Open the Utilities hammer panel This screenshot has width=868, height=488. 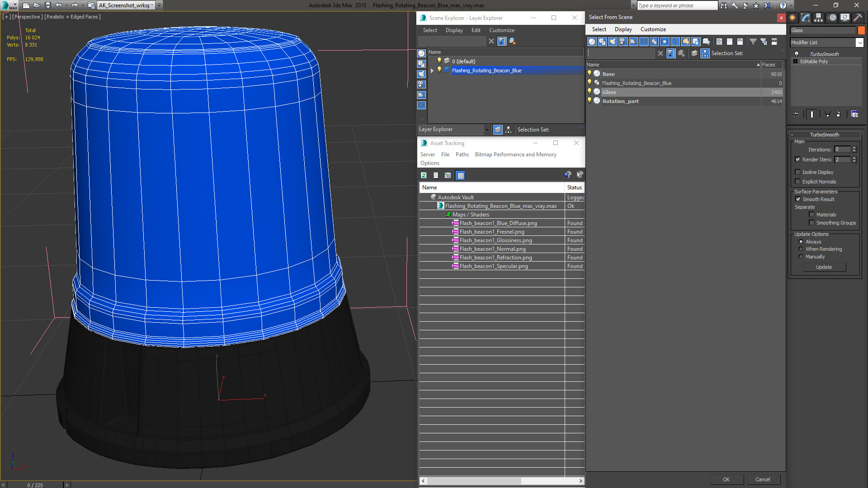tap(858, 18)
